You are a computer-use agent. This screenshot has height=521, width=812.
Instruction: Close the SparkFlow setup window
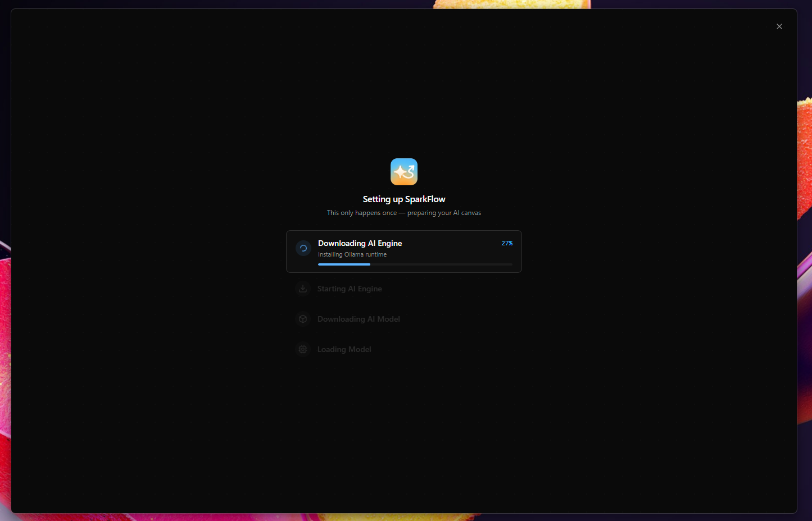pos(779,26)
